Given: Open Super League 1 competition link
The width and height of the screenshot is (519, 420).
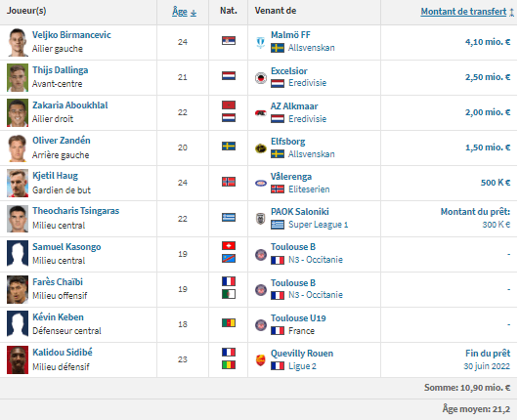Looking at the screenshot, I should point(318,225).
